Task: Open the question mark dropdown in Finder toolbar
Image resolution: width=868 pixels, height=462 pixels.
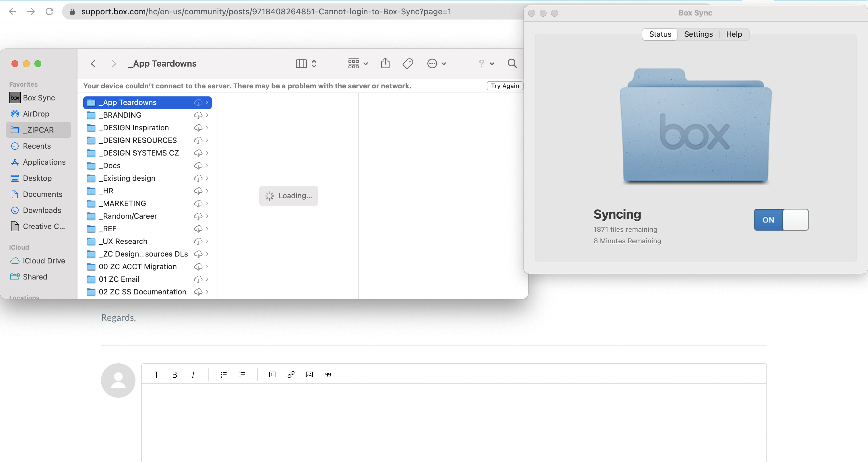Action: click(x=486, y=63)
